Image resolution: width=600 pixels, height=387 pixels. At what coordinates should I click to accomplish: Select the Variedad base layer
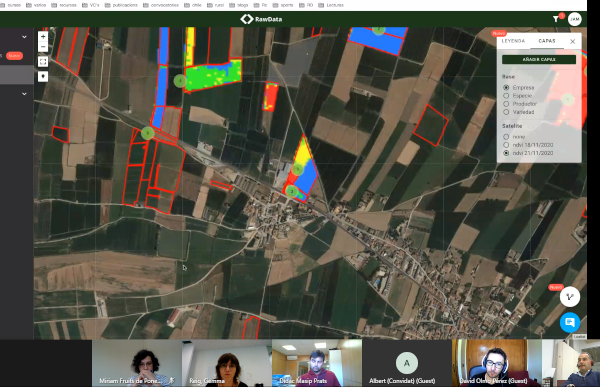pyautogui.click(x=506, y=112)
